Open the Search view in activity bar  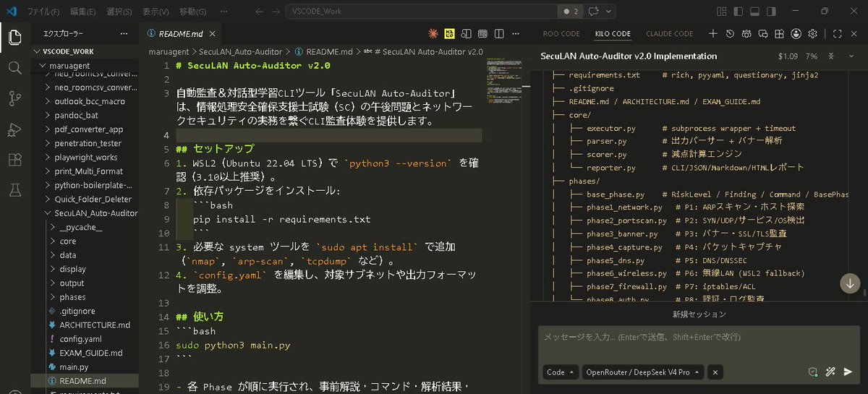tap(15, 67)
